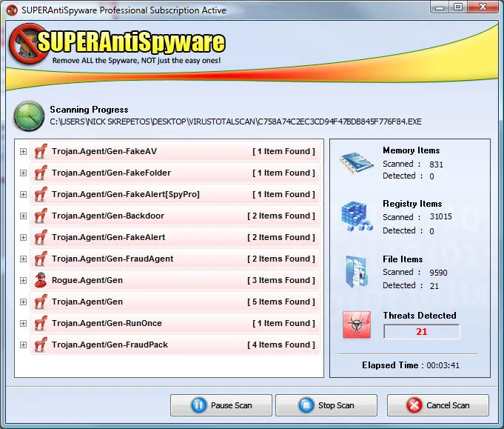504x429 pixels.
Task: Click the SUPERAntiSpyware logo in header
Action: [x=117, y=44]
